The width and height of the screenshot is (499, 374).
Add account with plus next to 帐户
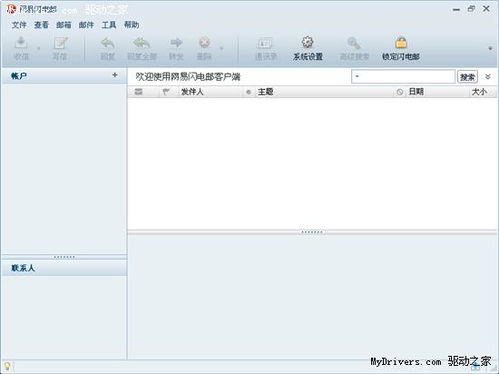pos(115,75)
